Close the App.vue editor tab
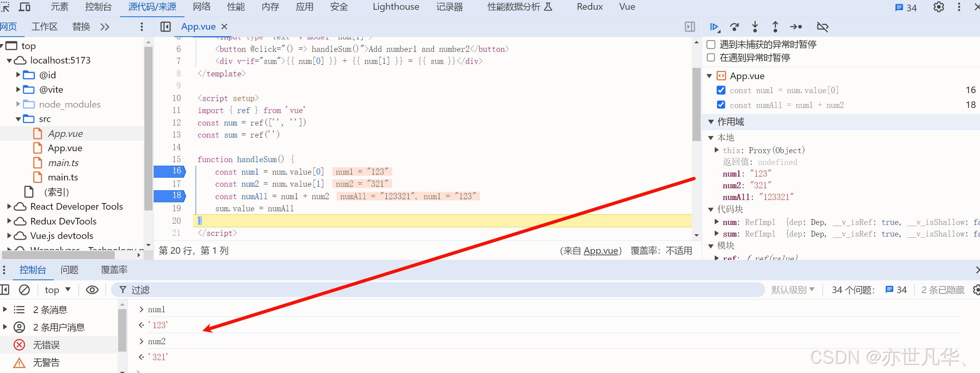The image size is (980, 373). [x=224, y=27]
